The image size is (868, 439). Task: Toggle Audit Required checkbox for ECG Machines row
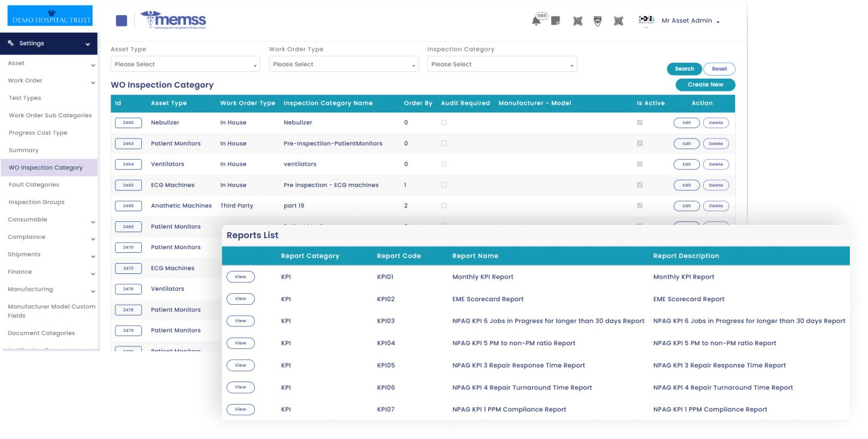point(444,185)
